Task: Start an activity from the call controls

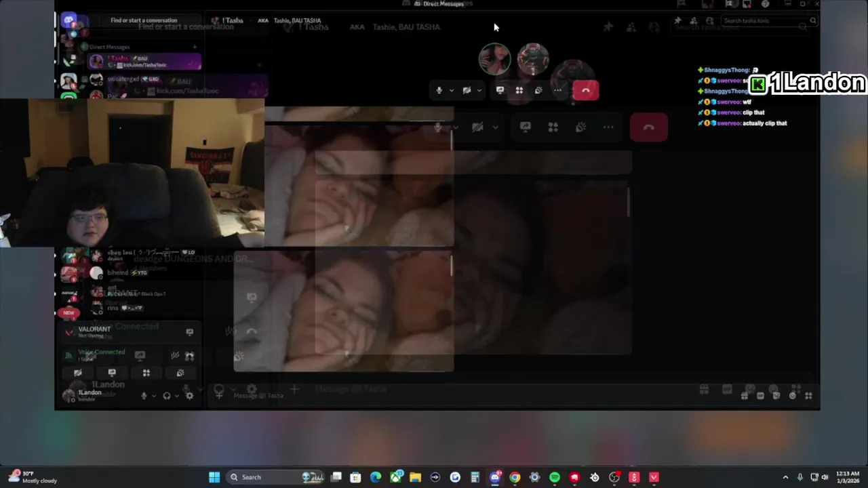Action: coord(519,90)
